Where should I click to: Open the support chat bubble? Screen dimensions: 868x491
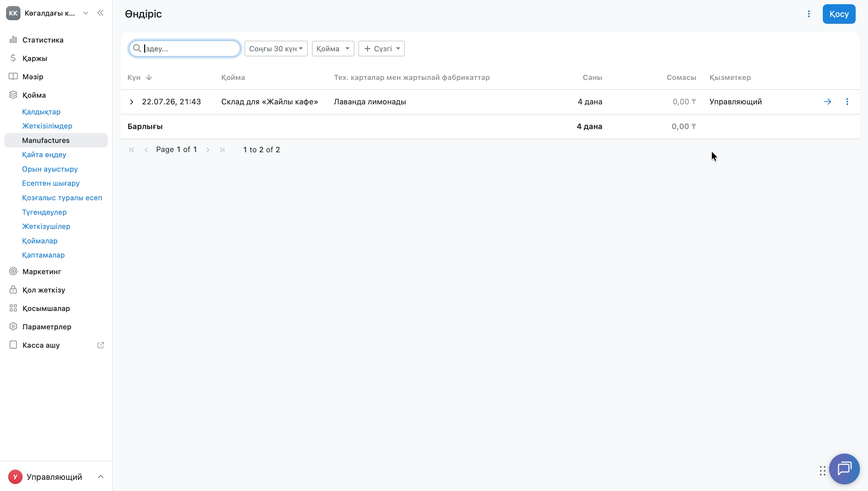(x=844, y=469)
